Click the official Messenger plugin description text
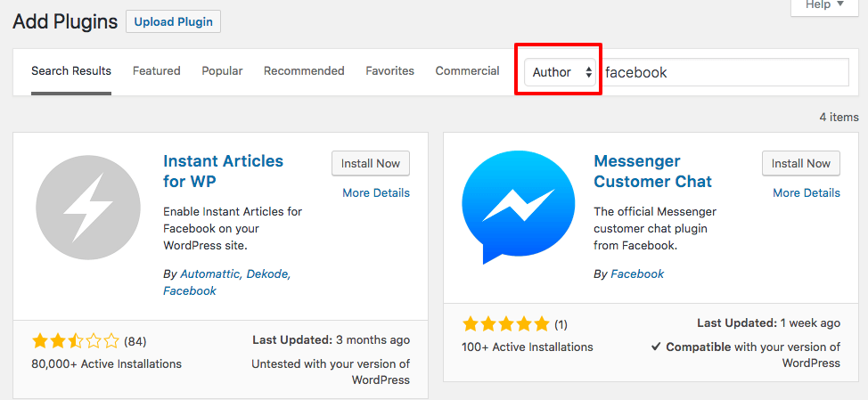This screenshot has height=400, width=868. [655, 228]
